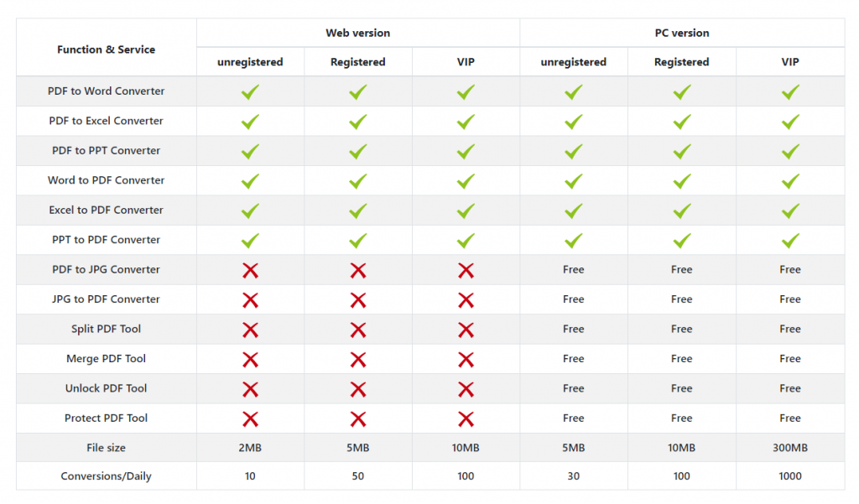Click the JPG to PDF Converter row label
The image size is (859, 504).
coord(107,299)
